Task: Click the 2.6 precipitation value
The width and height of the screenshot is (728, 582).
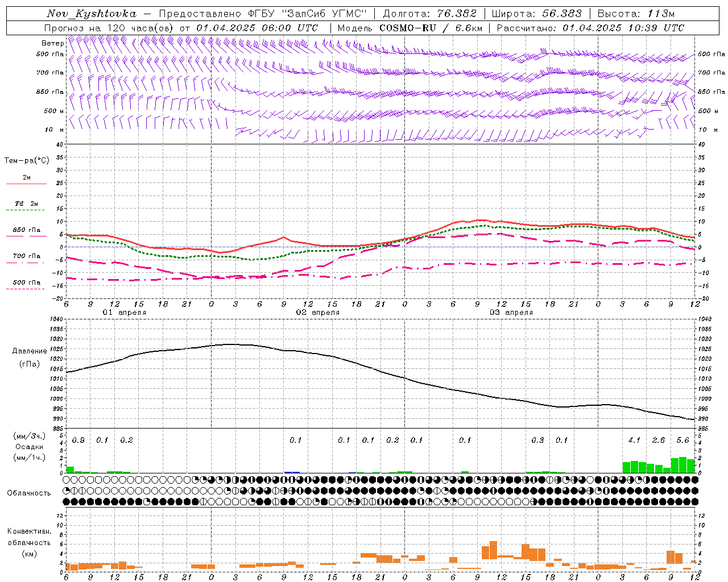Action: (x=659, y=440)
